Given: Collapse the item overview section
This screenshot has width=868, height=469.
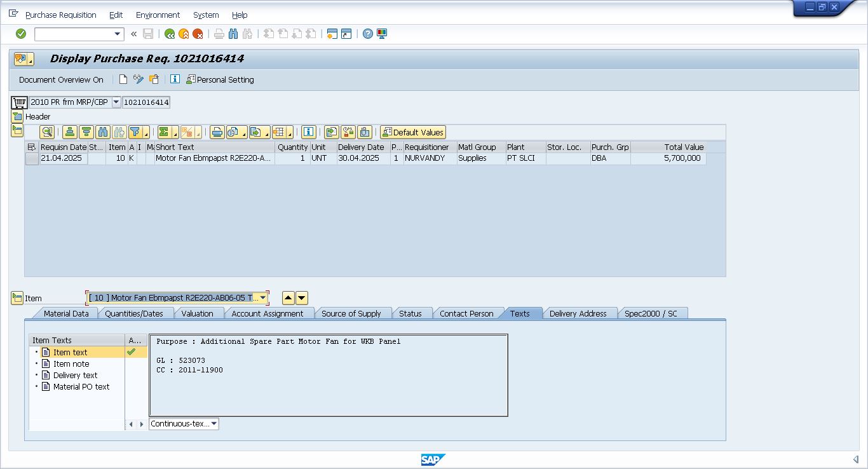Looking at the screenshot, I should coord(17,130).
